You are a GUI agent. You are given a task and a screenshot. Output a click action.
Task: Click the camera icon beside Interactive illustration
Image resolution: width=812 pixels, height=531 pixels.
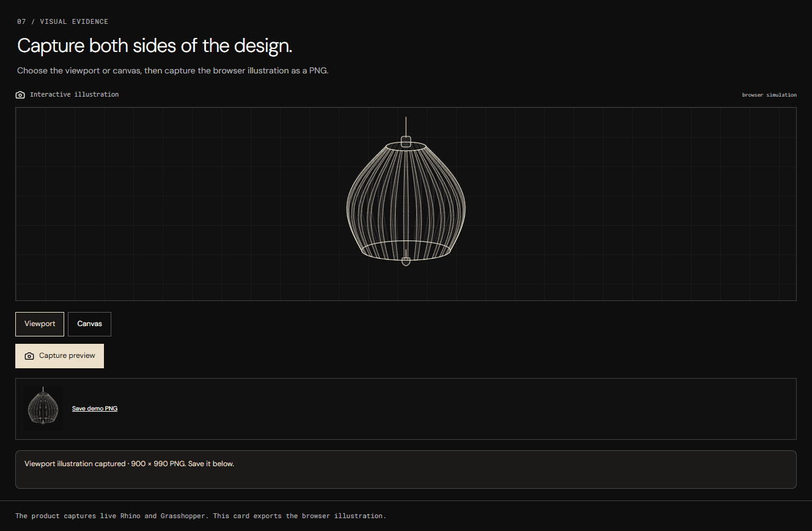20,95
